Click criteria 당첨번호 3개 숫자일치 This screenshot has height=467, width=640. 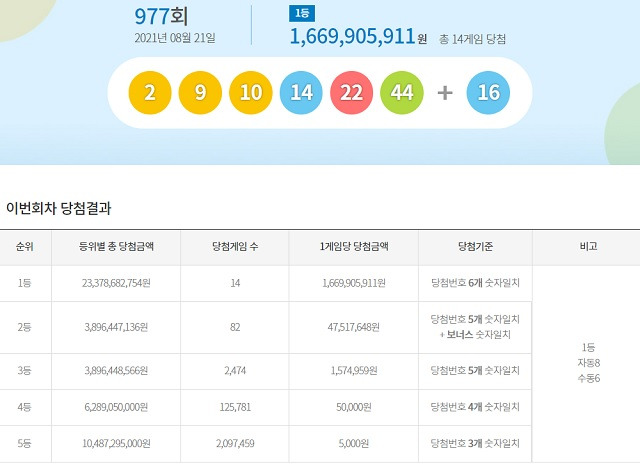coord(476,443)
